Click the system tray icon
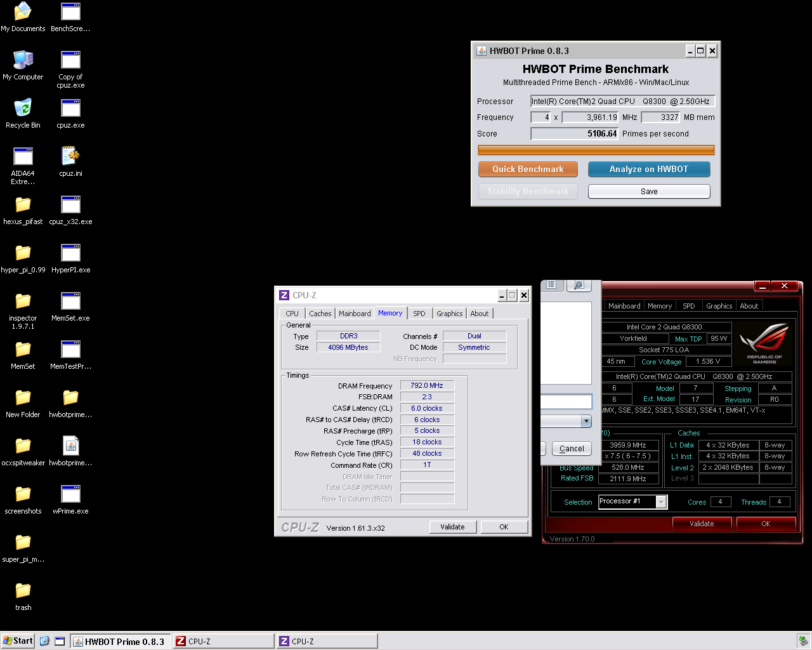The image size is (812, 650). 803,641
